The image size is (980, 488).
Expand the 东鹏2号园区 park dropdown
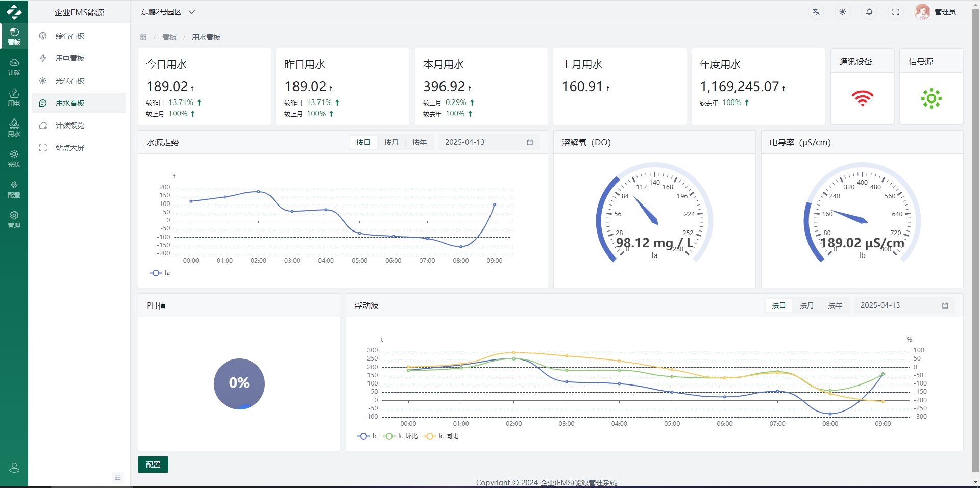[x=168, y=12]
